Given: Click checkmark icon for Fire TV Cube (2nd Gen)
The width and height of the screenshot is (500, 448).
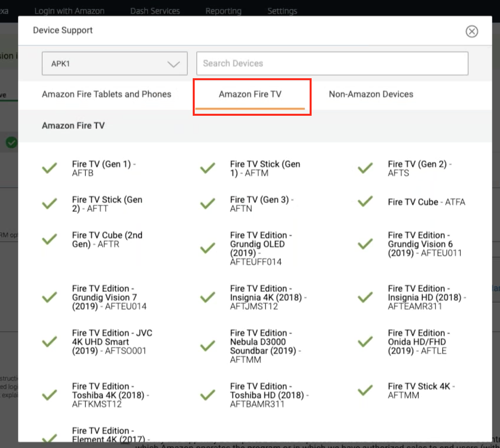Looking at the screenshot, I should point(50,239).
